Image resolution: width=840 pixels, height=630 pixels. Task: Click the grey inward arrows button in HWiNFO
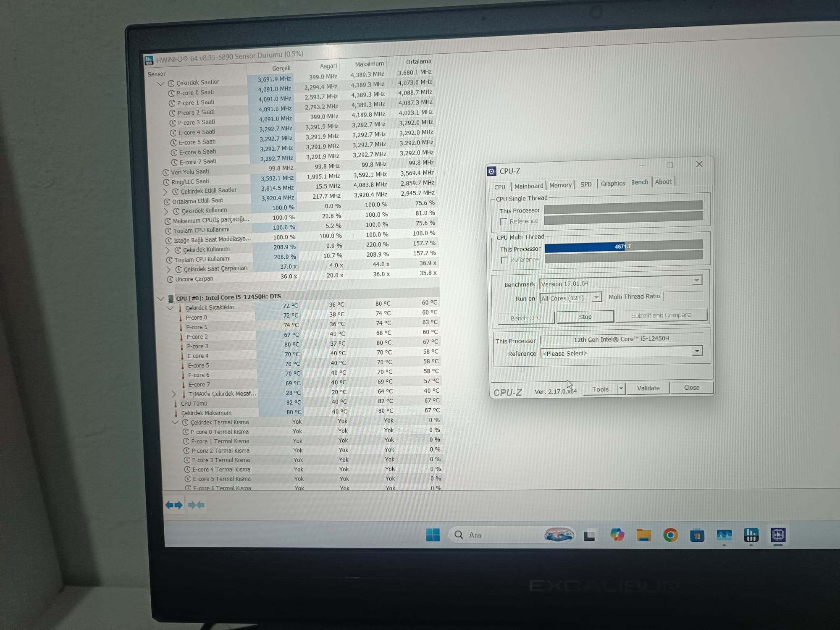pos(196,505)
